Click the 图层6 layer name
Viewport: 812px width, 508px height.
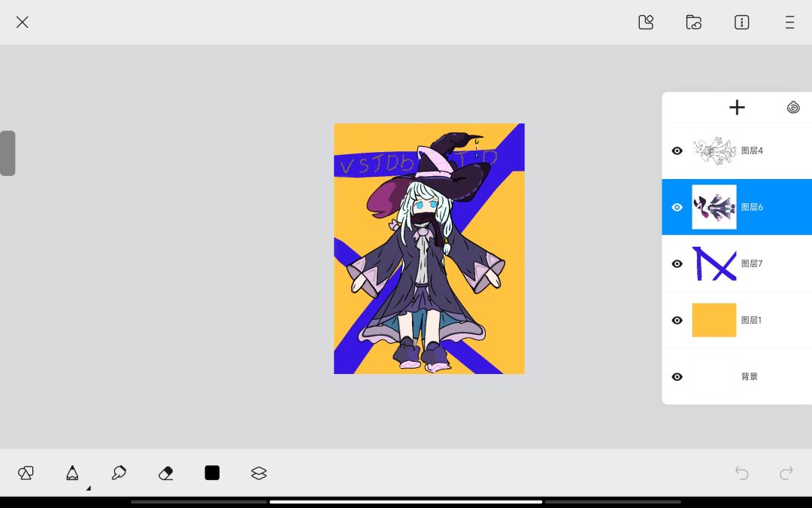[x=752, y=208]
